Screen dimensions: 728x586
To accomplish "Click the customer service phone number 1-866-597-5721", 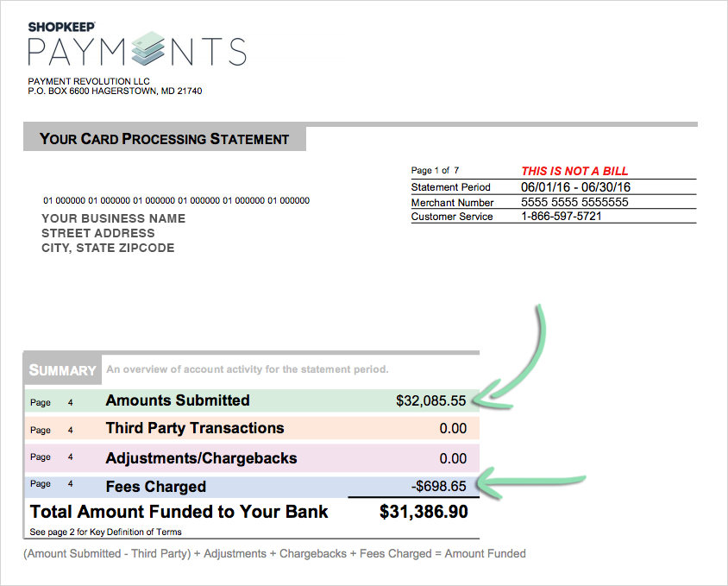I will pos(562,216).
